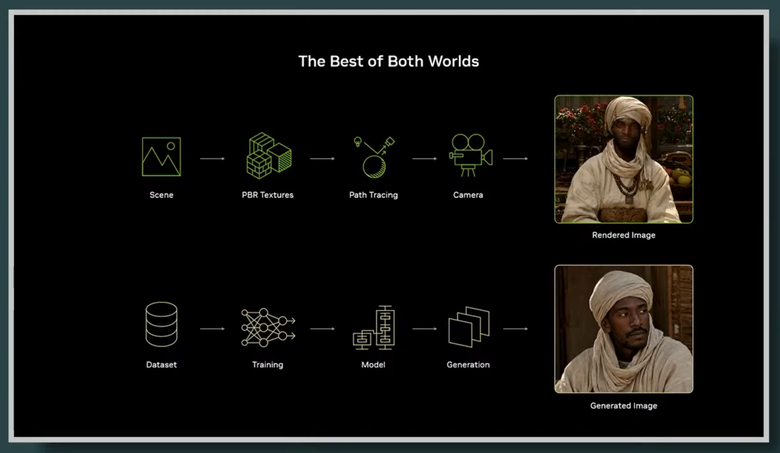The image size is (780, 453).
Task: Click the "Generated Image" caption
Action: [x=624, y=406]
